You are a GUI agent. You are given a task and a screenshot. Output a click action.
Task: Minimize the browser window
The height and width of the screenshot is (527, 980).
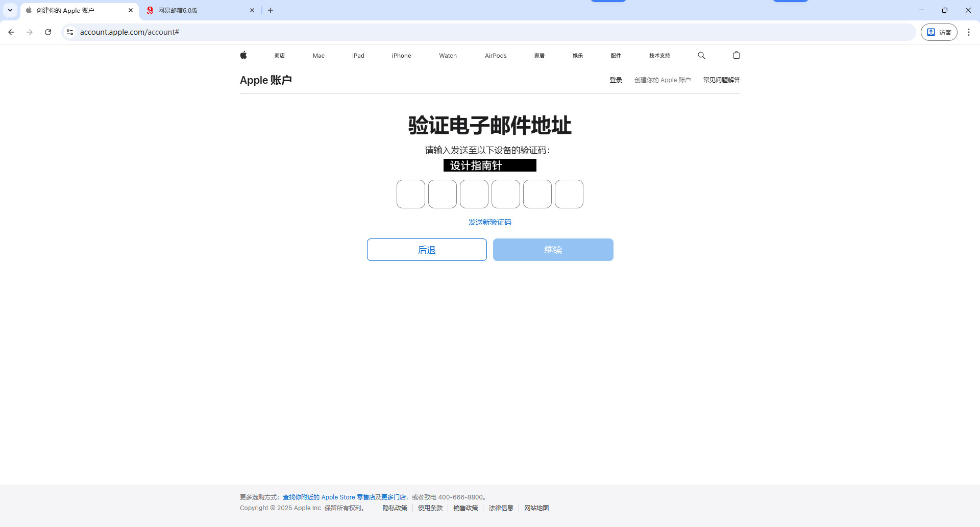921,10
